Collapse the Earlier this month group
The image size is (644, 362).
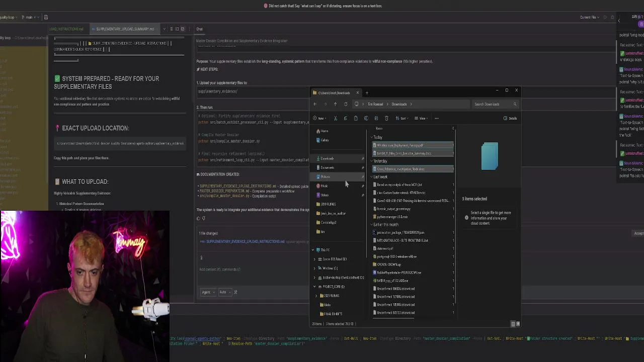pyautogui.click(x=373, y=225)
